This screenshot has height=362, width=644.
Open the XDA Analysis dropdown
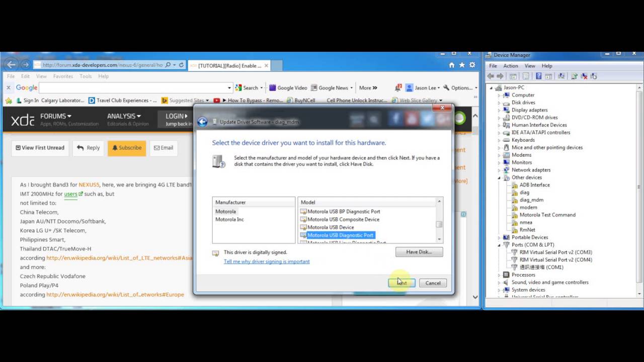(x=124, y=116)
